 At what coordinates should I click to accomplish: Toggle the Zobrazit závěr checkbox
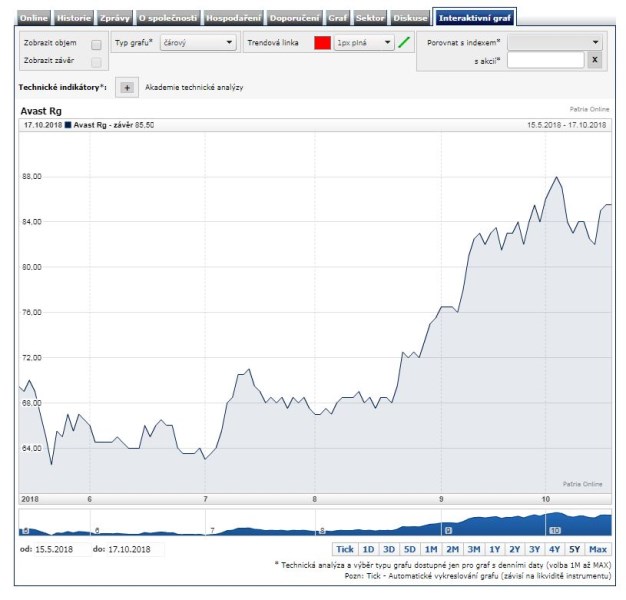pos(96,62)
